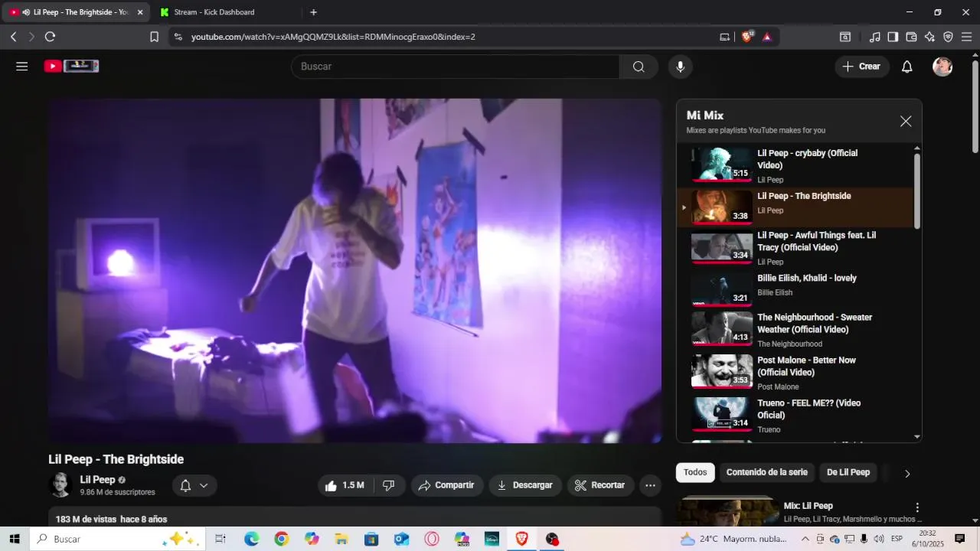The width and height of the screenshot is (980, 551).
Task: Click the Crear button
Action: (862, 67)
